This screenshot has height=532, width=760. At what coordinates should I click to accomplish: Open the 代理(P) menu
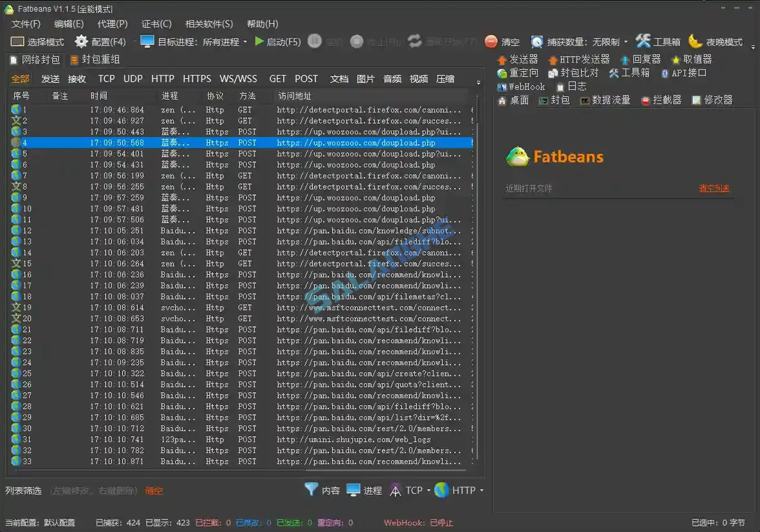point(112,24)
